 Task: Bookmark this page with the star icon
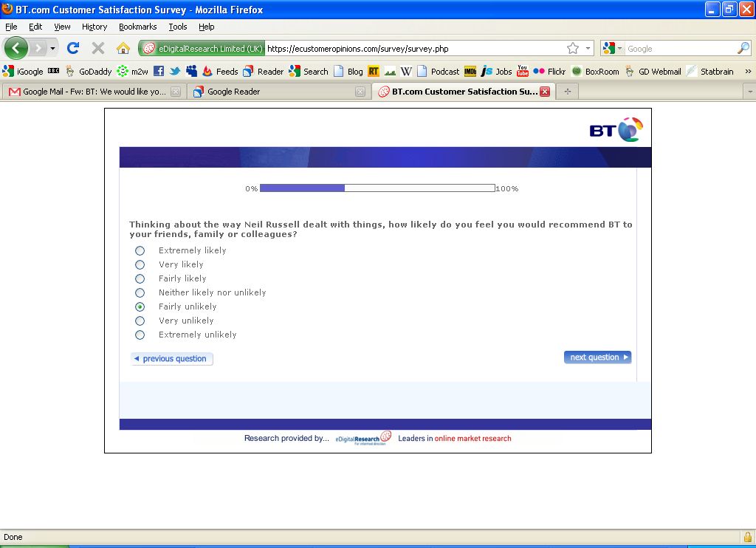pos(573,49)
